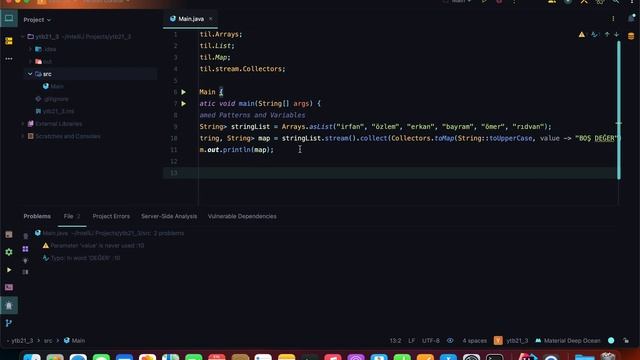Open the Problems tool window icon
The height and width of the screenshot is (360, 640).
tap(9, 305)
